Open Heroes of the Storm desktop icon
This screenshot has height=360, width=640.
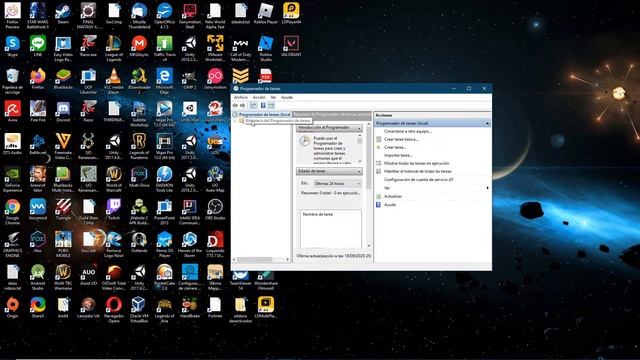click(190, 244)
